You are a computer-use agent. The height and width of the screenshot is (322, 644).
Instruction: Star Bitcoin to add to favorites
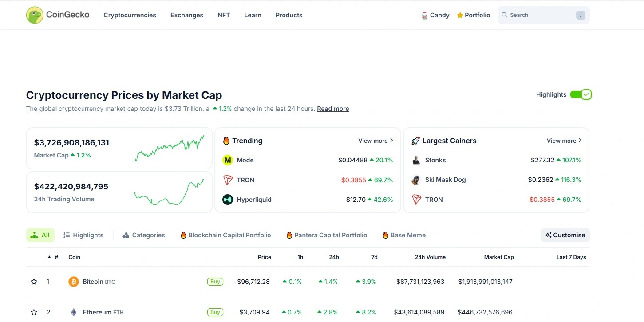pyautogui.click(x=34, y=282)
